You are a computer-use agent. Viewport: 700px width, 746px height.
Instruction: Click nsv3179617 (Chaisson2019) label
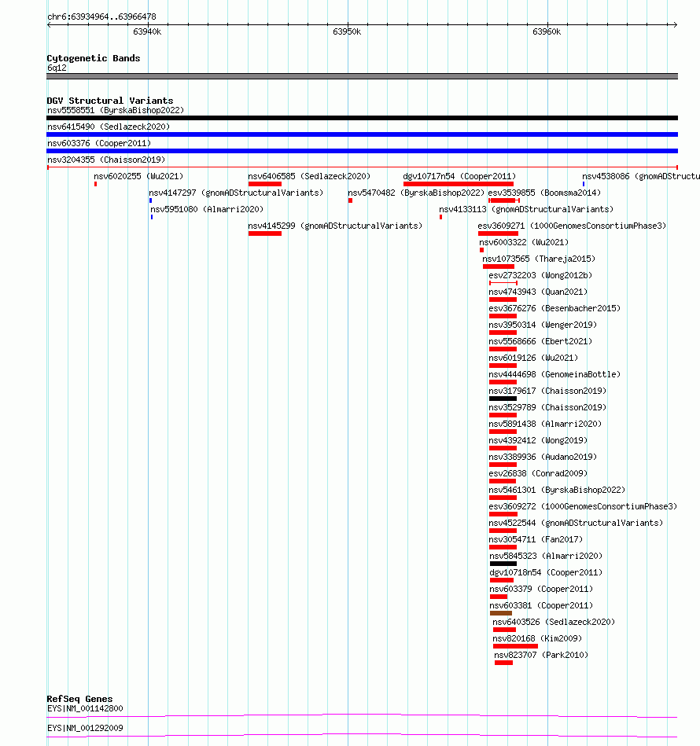coord(547,391)
